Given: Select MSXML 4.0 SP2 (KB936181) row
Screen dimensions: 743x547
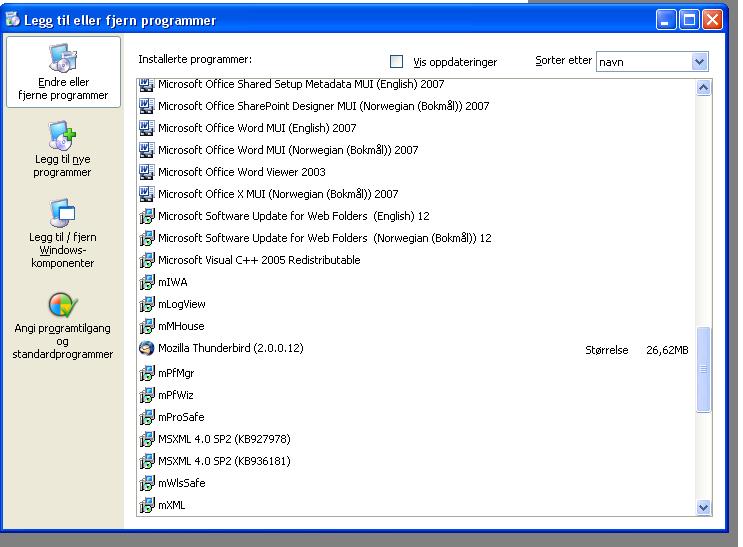Looking at the screenshot, I should (x=416, y=461).
